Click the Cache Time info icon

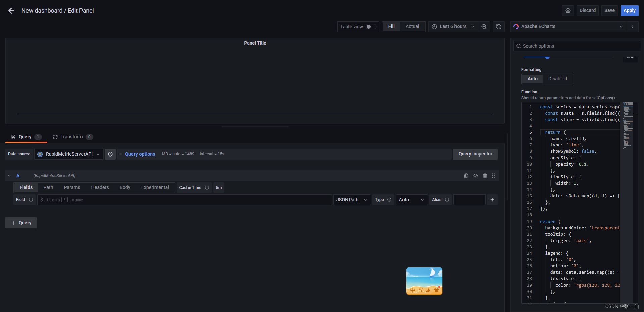[x=207, y=188]
